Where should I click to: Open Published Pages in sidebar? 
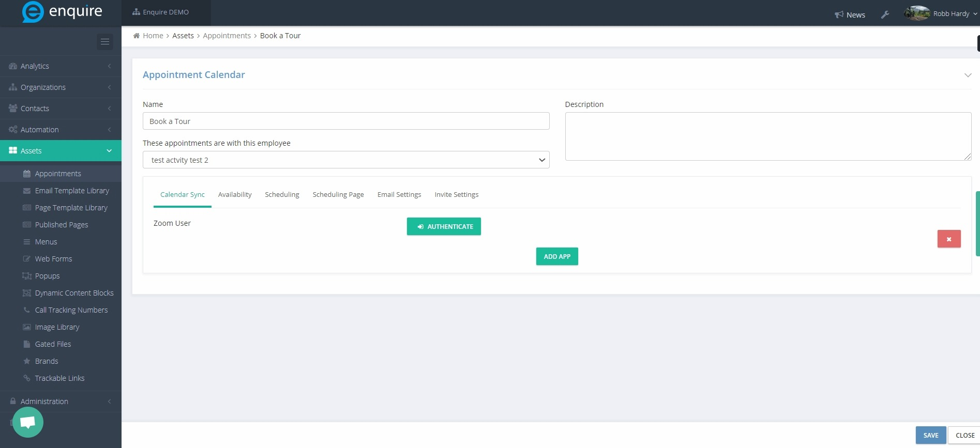click(62, 225)
